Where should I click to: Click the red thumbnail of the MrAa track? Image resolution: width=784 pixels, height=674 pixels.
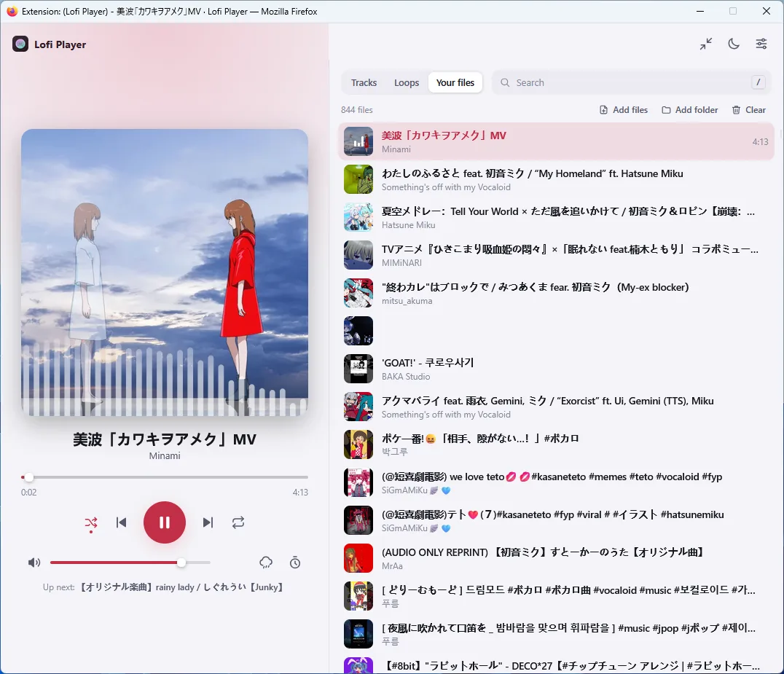[x=358, y=558]
